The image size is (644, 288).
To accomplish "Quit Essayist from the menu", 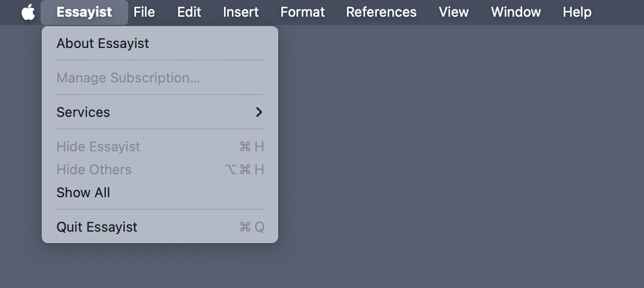I will [x=97, y=227].
